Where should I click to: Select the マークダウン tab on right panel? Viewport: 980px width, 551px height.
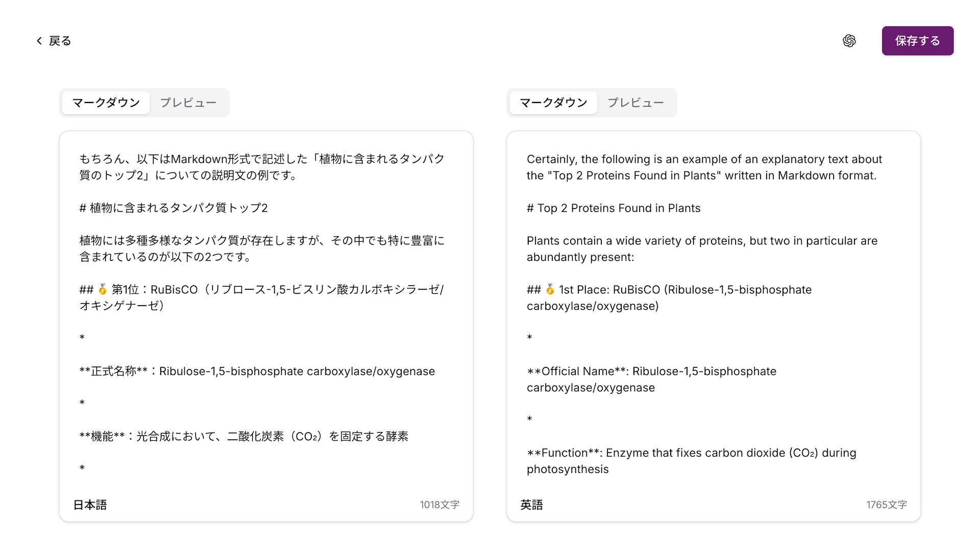[x=553, y=103]
